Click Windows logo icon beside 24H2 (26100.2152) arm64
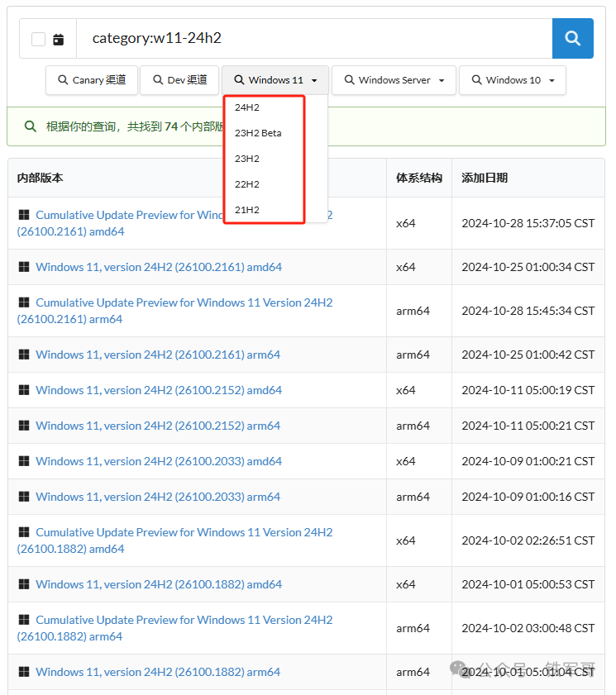The height and width of the screenshot is (695, 616). coord(24,425)
